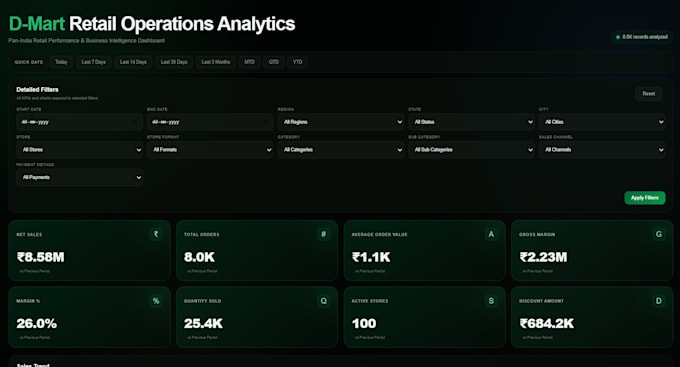Open the All Regions dropdown
Screen dimensions: 680x367
pos(341,122)
